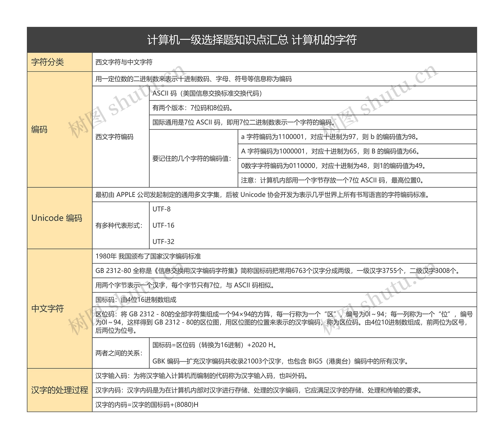Click the line 国际通用是7位 ASCII 码
Image resolution: width=504 pixels, height=439 pixels.
244,122
